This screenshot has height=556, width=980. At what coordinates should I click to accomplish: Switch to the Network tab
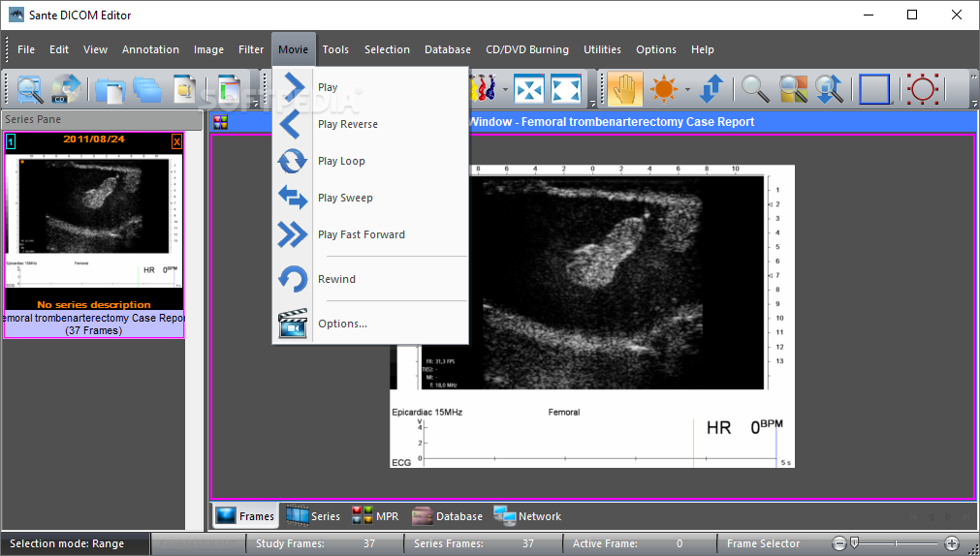click(527, 516)
